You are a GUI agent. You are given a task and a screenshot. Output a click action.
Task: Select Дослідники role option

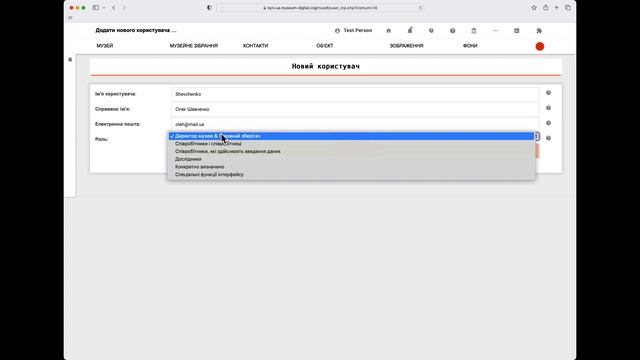pos(351,159)
